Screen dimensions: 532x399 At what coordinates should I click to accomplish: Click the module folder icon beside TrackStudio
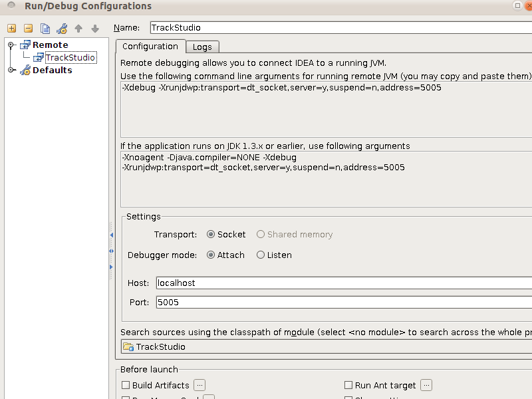128,346
